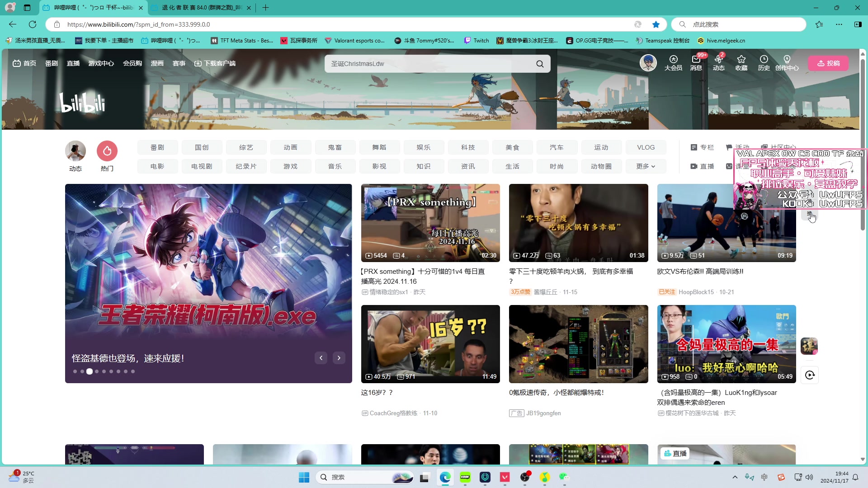Image resolution: width=868 pixels, height=488 pixels.
Task: Show hidden system tray icons chevron
Action: point(735,477)
